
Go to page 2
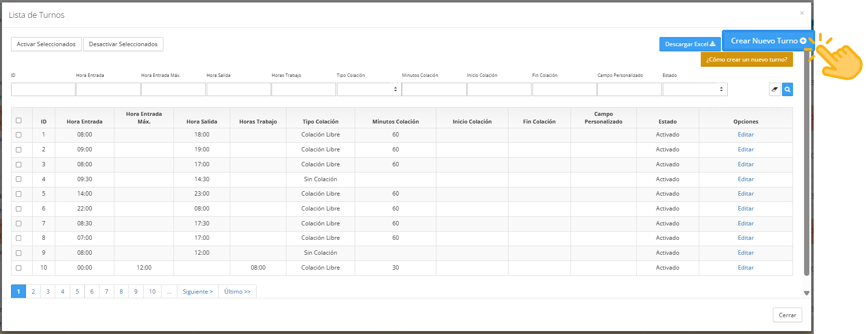(x=33, y=292)
